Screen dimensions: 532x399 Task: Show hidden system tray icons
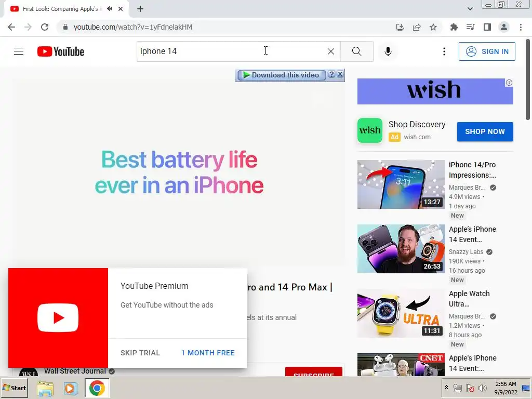[x=446, y=388]
